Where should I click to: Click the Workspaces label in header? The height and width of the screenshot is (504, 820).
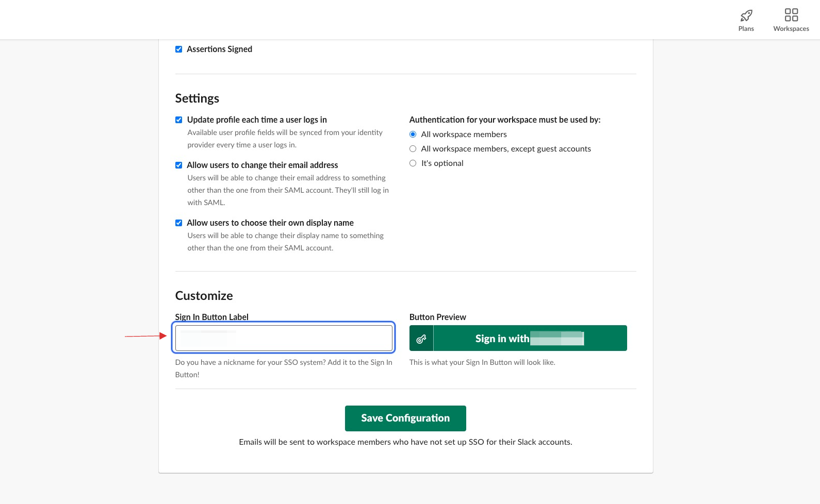click(x=791, y=29)
